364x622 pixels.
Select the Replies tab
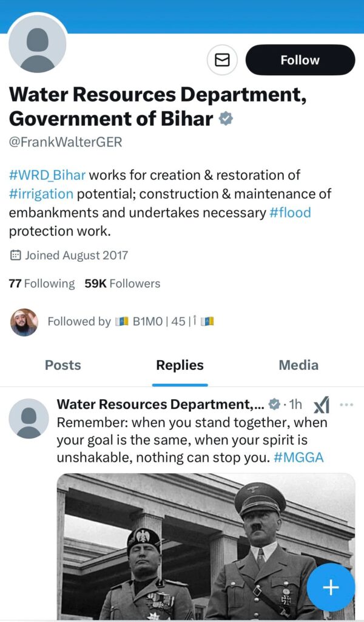click(180, 365)
